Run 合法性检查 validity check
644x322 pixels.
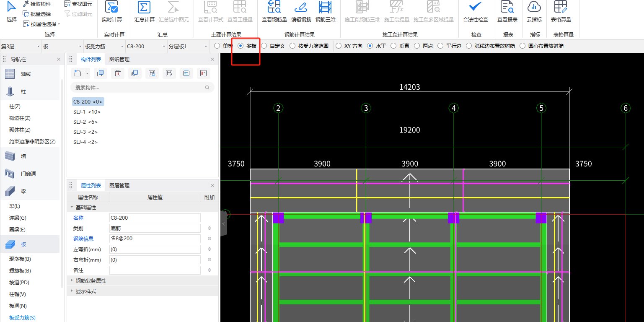point(476,12)
